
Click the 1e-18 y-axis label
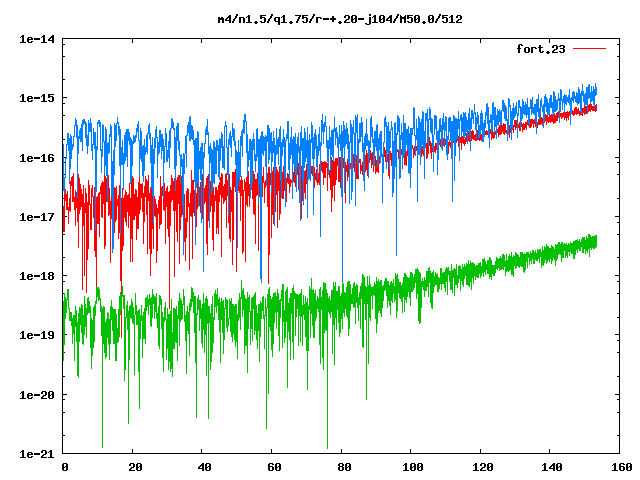point(37,276)
